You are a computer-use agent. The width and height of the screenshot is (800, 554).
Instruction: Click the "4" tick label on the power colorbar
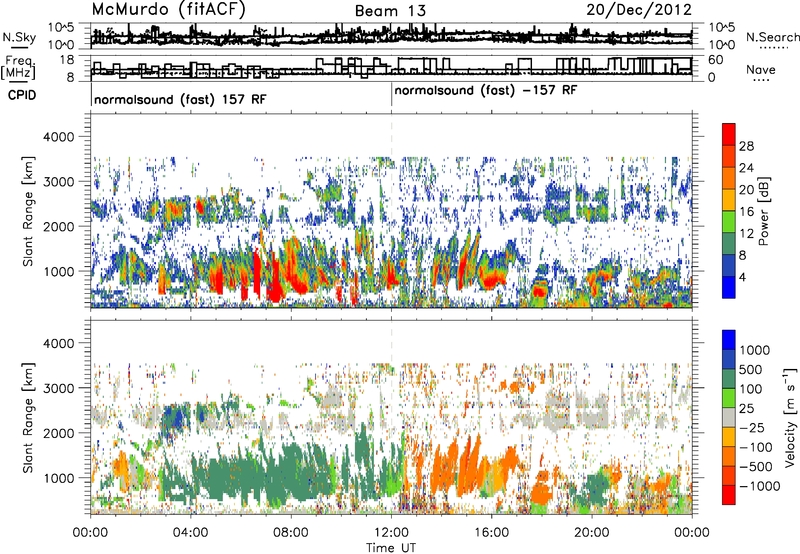click(742, 277)
